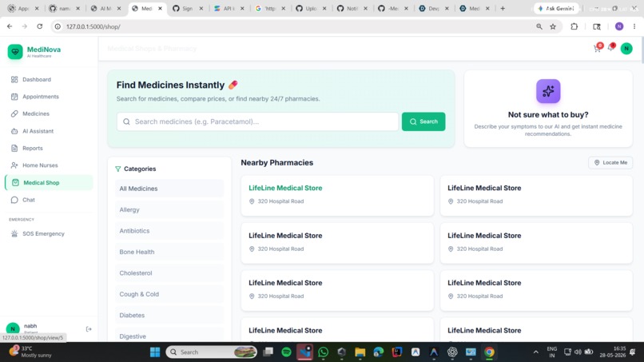
Task: Click the Windows Start button
Action: (155, 352)
